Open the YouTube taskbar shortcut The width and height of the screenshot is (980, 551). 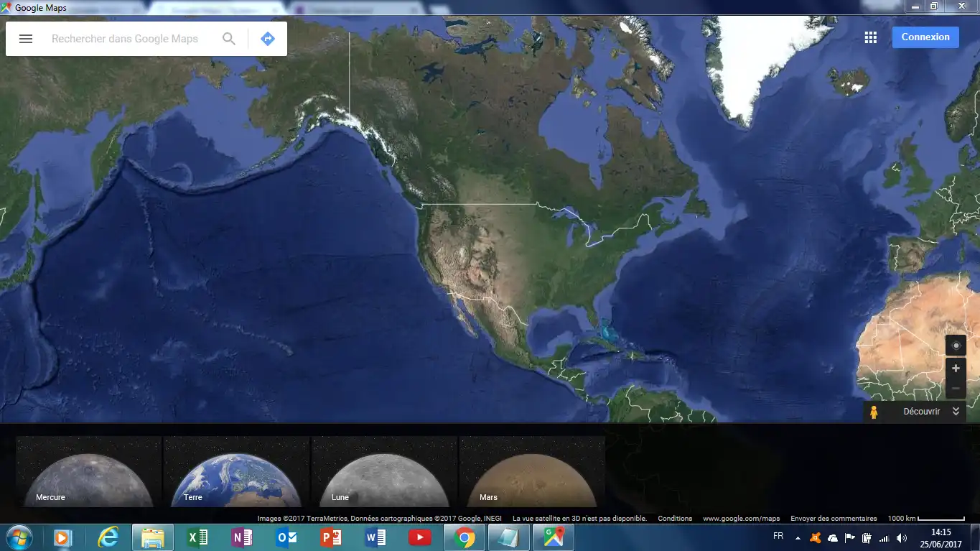pyautogui.click(x=419, y=537)
